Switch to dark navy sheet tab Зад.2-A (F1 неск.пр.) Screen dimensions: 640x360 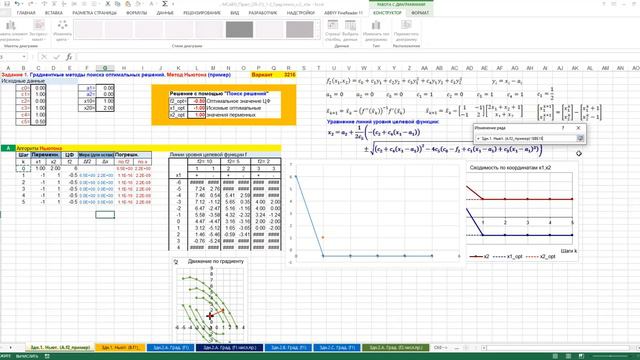pos(229,347)
